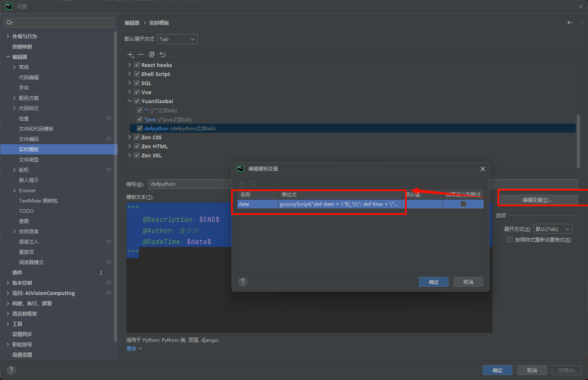Expand 外观与行为 settings section
This screenshot has width=588, height=380.
click(8, 36)
